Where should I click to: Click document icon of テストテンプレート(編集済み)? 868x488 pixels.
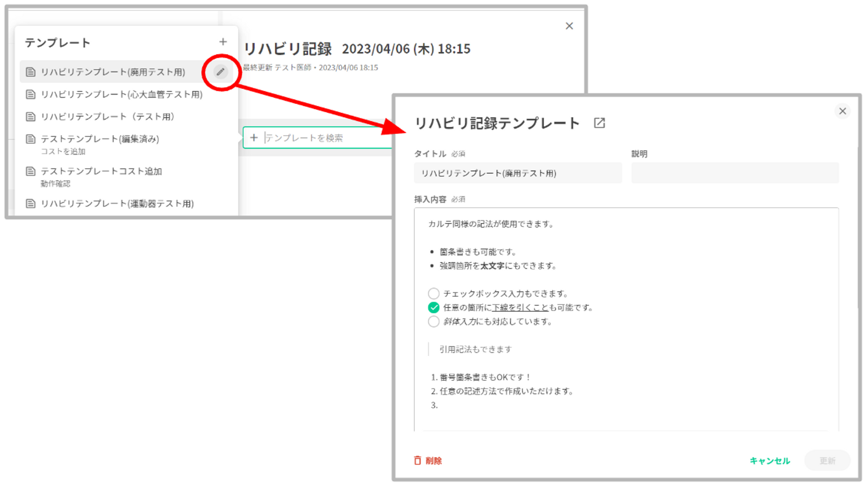pyautogui.click(x=30, y=139)
